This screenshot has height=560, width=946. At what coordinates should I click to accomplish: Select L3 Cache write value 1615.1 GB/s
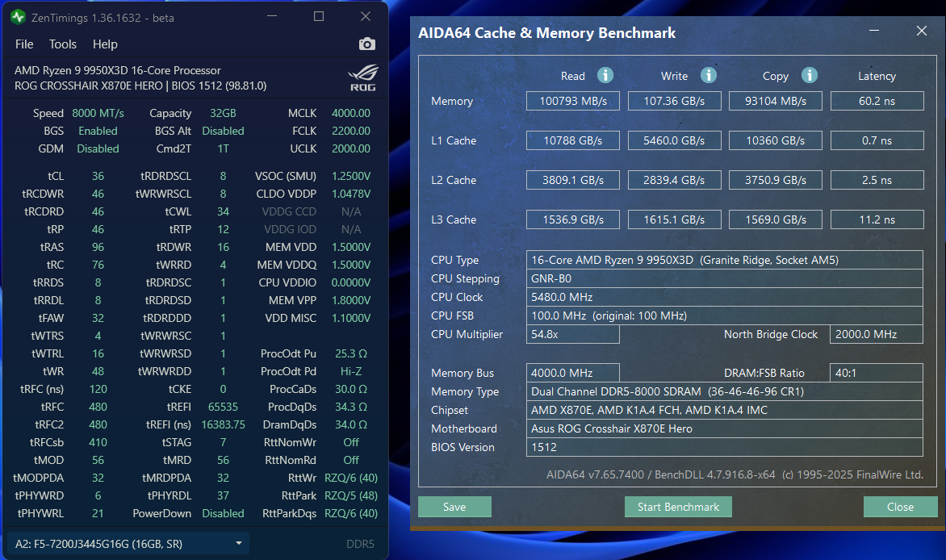click(x=675, y=219)
